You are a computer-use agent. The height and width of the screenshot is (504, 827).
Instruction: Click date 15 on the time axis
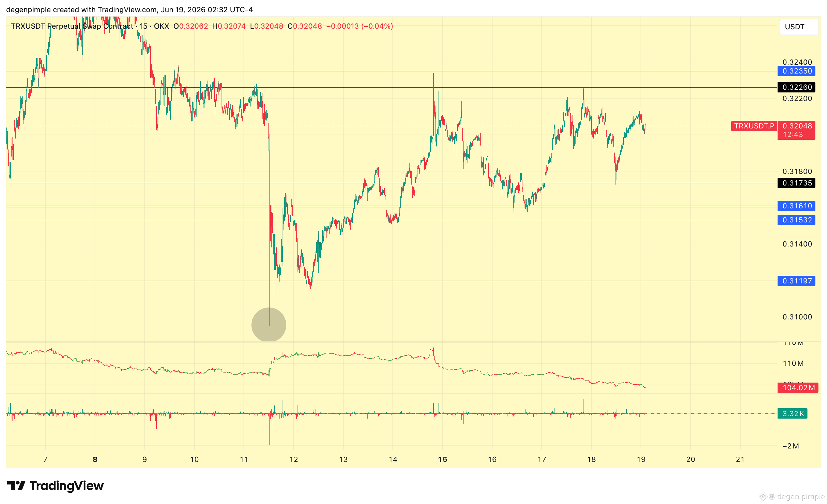pyautogui.click(x=443, y=460)
